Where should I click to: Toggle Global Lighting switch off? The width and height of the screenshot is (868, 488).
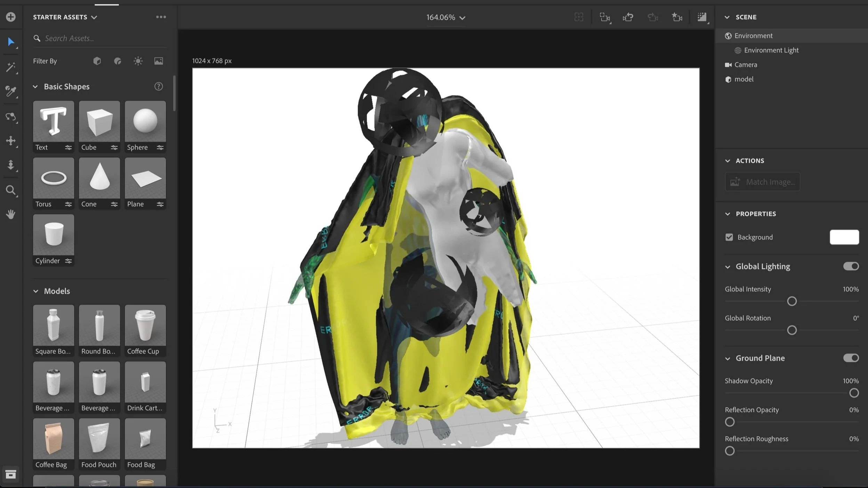coord(851,266)
